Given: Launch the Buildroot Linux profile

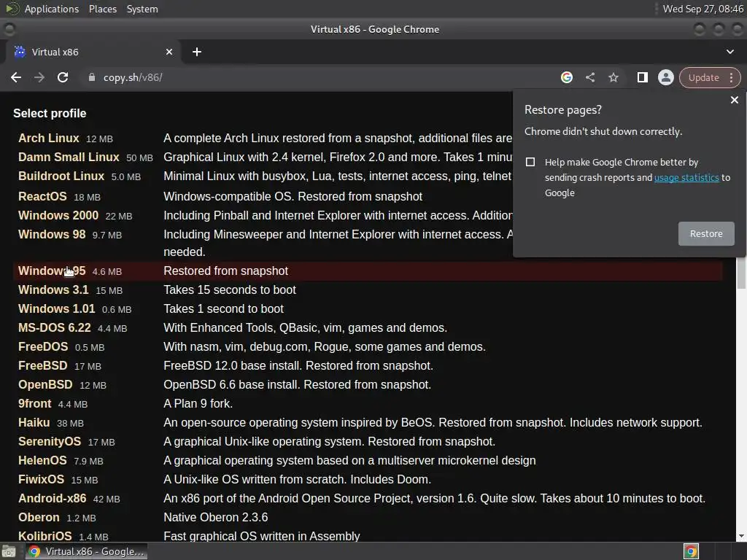Looking at the screenshot, I should pyautogui.click(x=61, y=176).
